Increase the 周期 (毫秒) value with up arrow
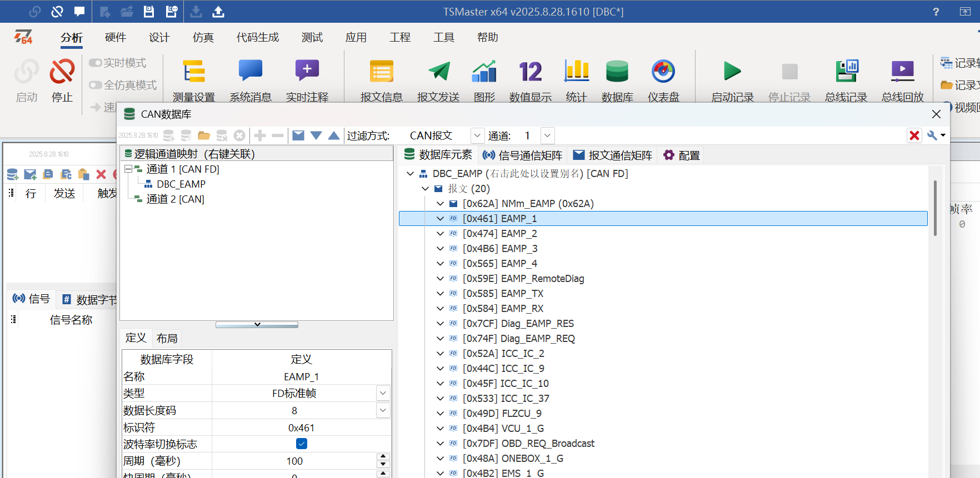The width and height of the screenshot is (980, 478). [383, 457]
